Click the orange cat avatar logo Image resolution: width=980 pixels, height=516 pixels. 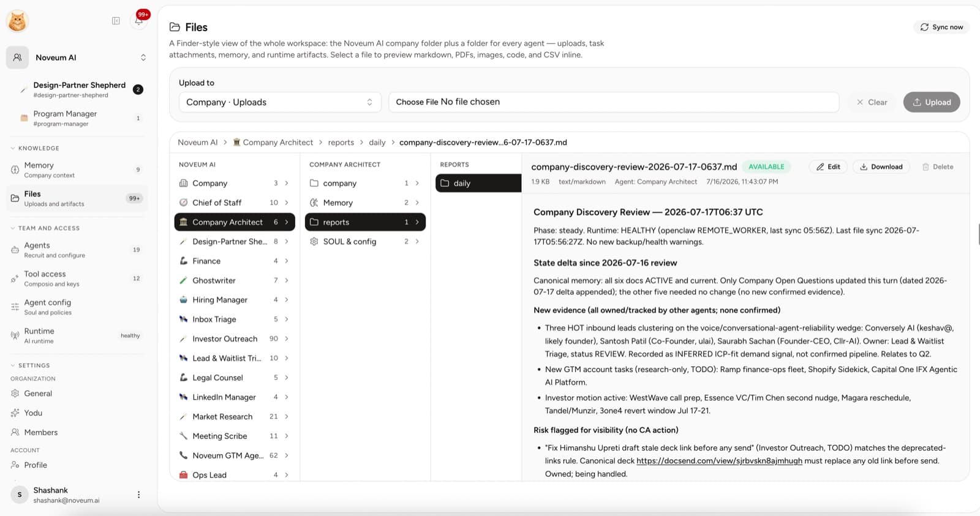(x=17, y=21)
